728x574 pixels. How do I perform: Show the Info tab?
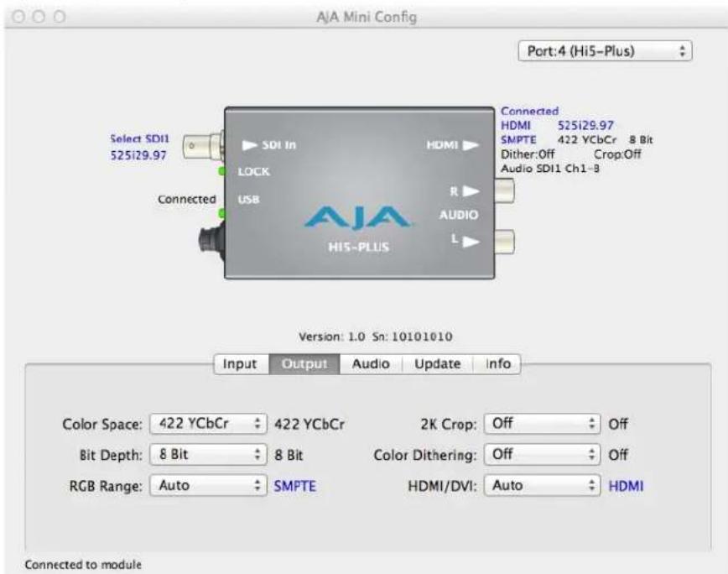[497, 364]
